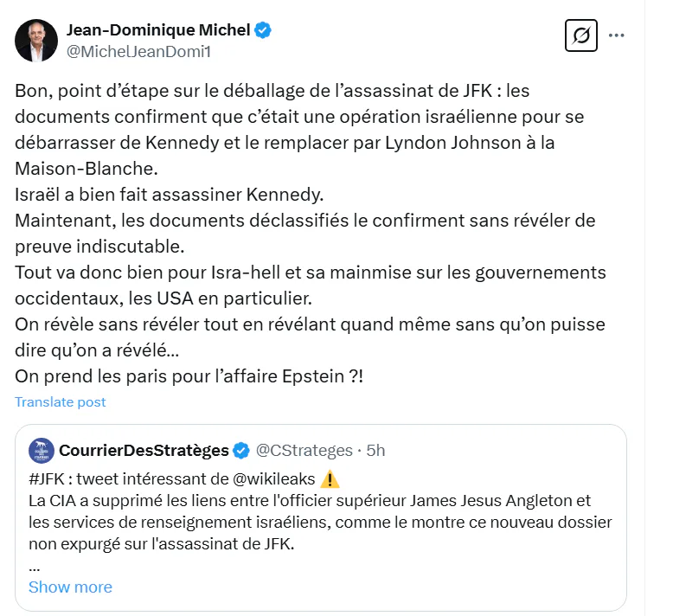The height and width of the screenshot is (616, 673).
Task: Click the Translate post link
Action: point(60,401)
